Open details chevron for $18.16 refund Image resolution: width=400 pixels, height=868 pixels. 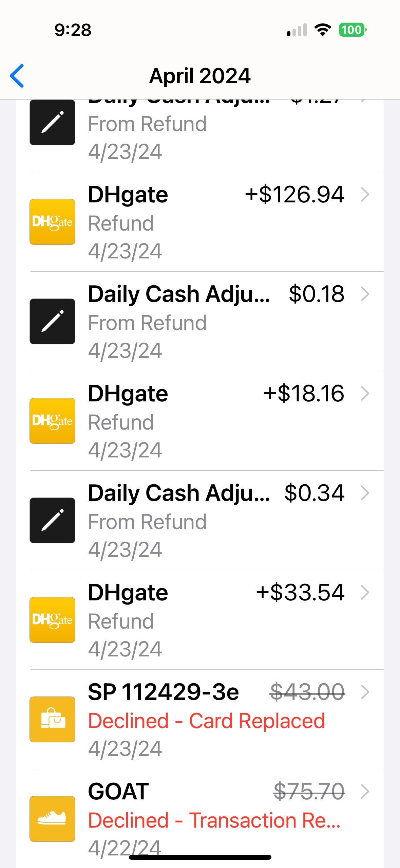(365, 394)
